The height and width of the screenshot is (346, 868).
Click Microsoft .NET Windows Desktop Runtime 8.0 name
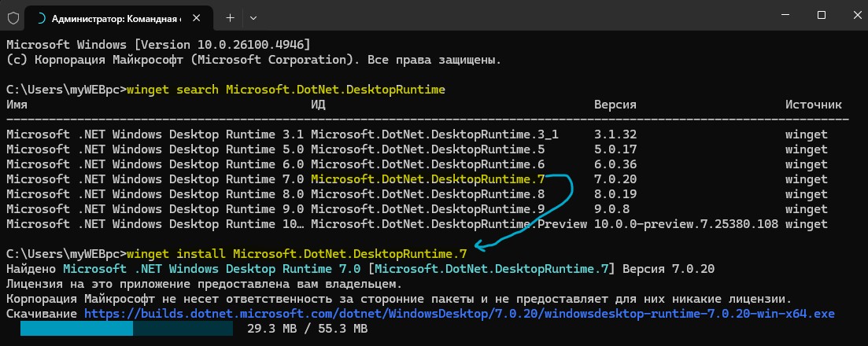coord(155,193)
